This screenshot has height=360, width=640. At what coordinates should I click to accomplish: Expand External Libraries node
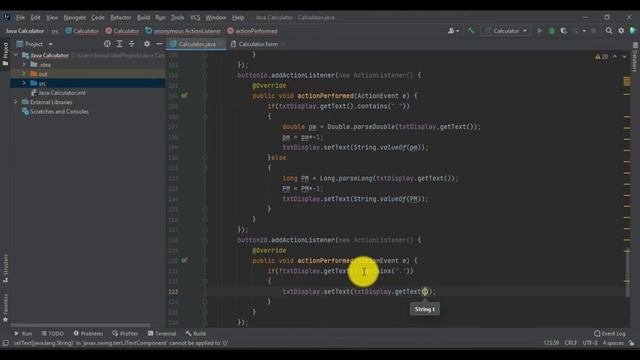click(16, 102)
